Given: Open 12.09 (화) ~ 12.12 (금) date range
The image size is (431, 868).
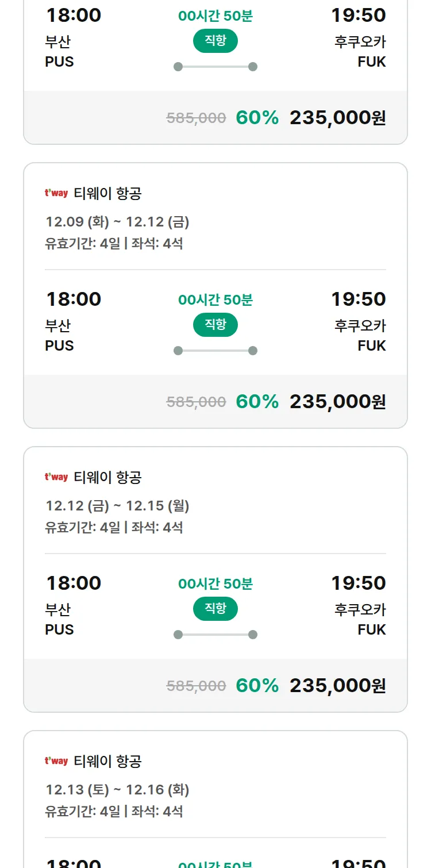Looking at the screenshot, I should tap(117, 222).
